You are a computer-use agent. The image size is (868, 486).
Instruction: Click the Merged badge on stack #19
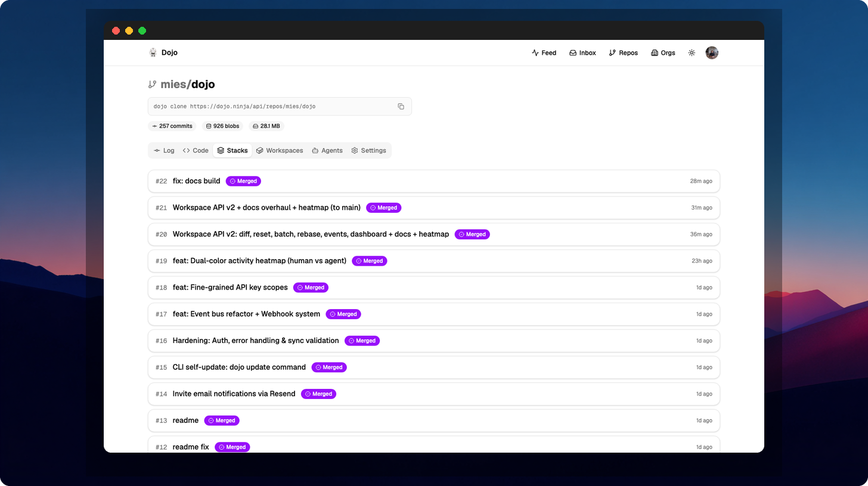click(x=369, y=261)
